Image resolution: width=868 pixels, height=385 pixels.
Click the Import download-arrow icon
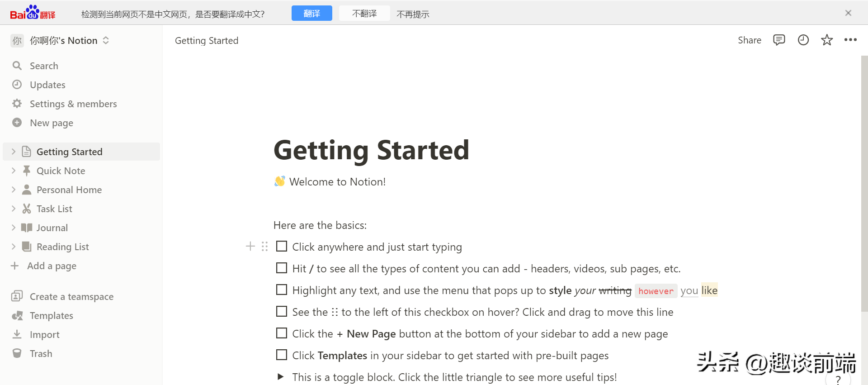click(x=17, y=334)
